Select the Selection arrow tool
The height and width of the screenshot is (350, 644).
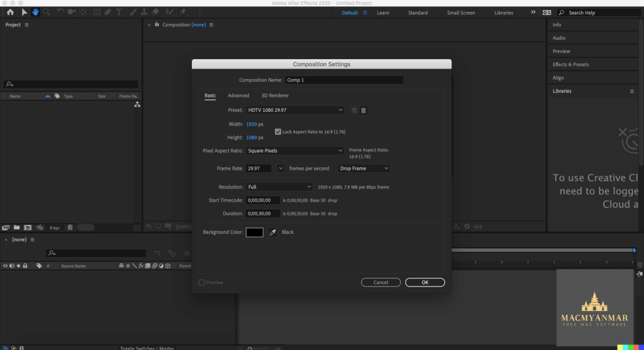coord(25,13)
